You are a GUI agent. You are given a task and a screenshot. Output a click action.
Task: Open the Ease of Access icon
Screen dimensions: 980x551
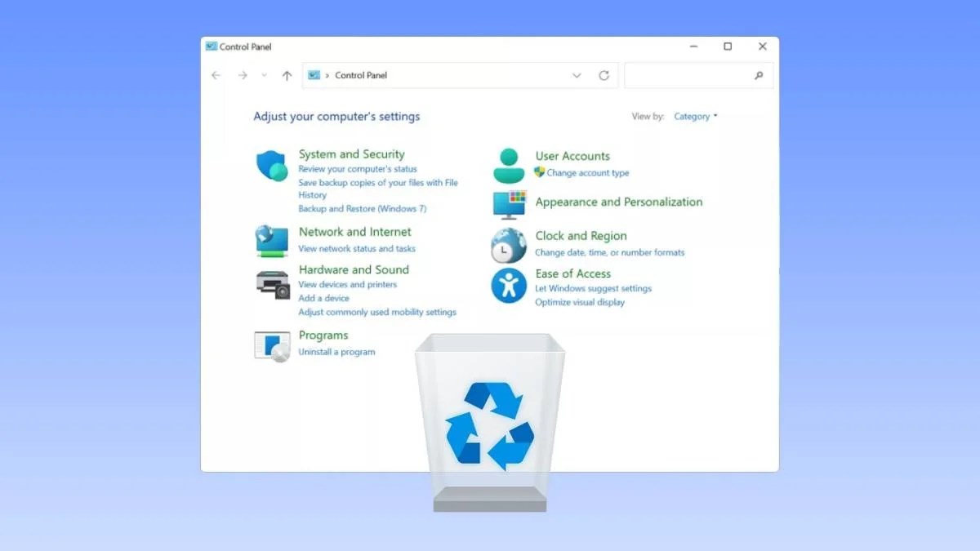click(x=508, y=286)
